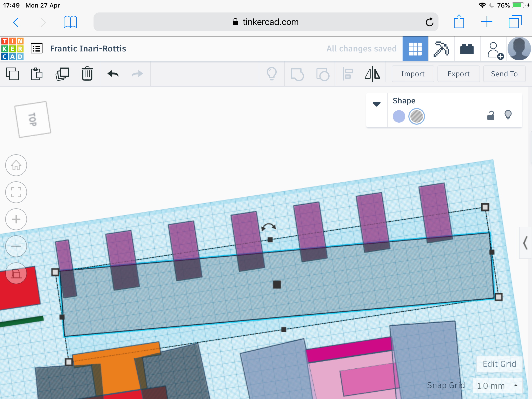
Task: Paste from clipboard icon
Action: click(x=37, y=74)
